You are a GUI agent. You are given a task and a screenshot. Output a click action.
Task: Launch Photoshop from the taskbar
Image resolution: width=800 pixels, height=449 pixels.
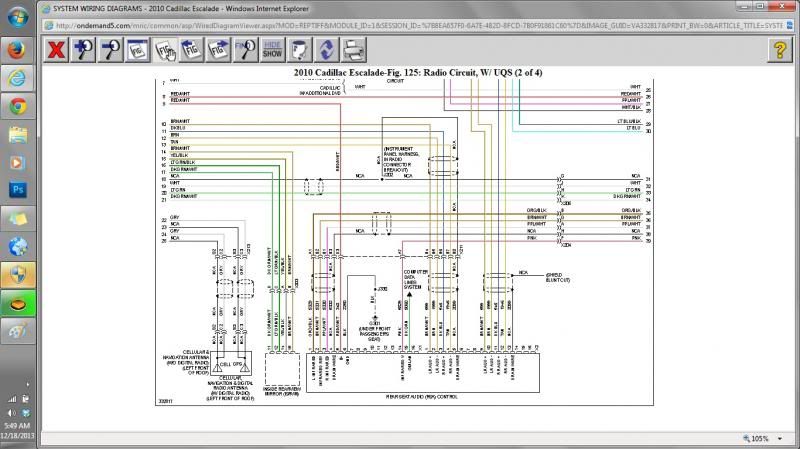click(x=17, y=190)
